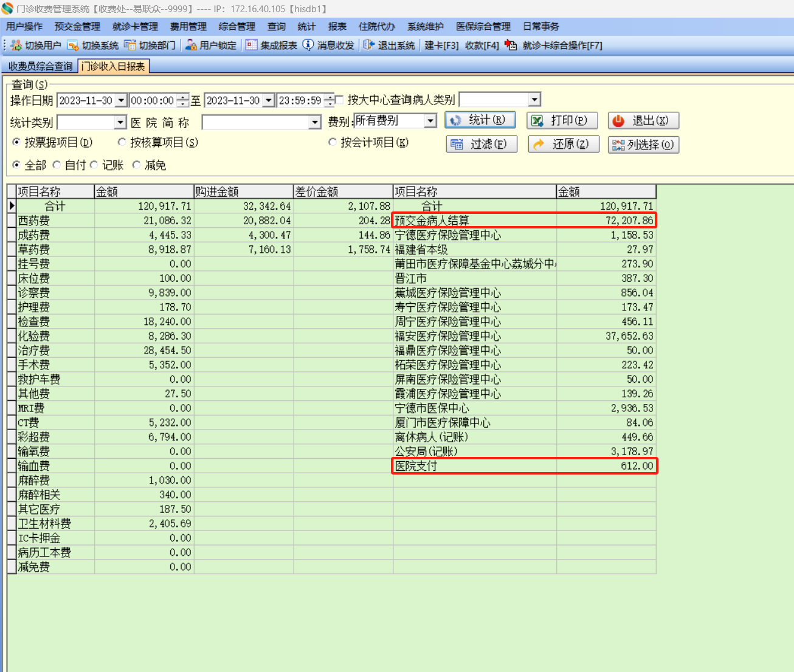Viewport: 794px width, 672px height.
Task: Select the 按会计项目 radio button
Action: tap(333, 142)
